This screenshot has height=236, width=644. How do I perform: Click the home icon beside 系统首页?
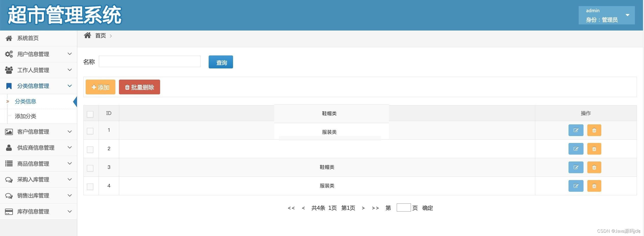pyautogui.click(x=9, y=38)
